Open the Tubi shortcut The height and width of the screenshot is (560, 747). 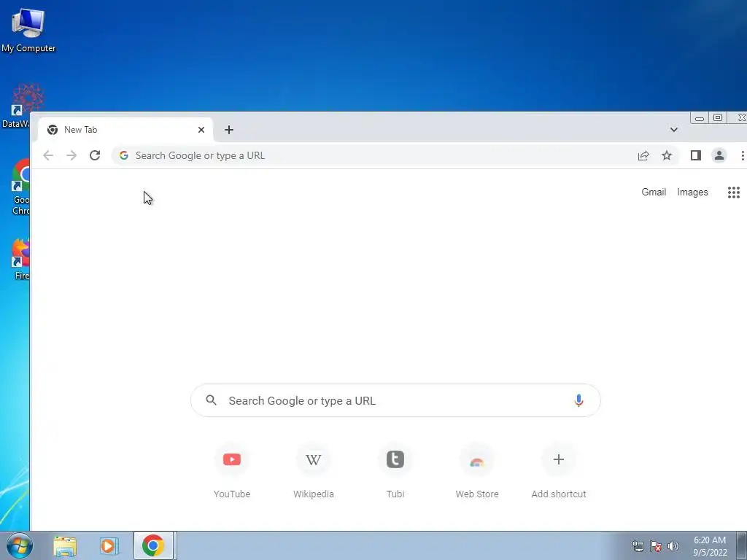pyautogui.click(x=395, y=470)
